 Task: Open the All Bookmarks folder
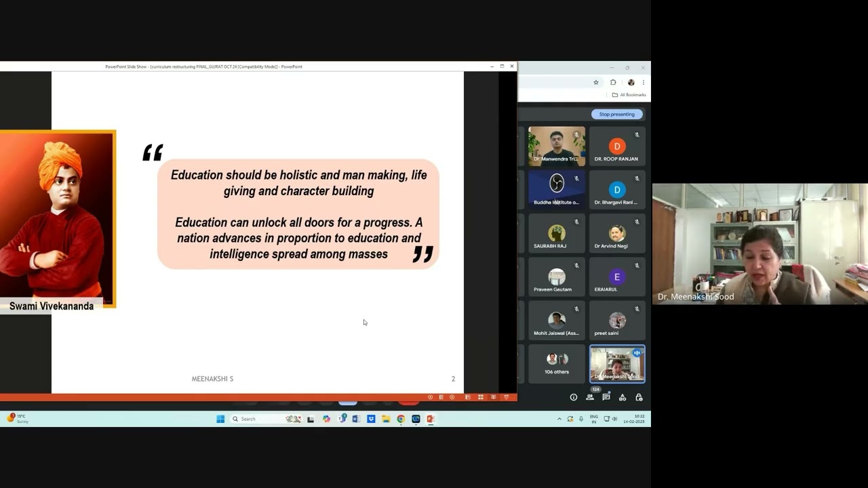(x=629, y=95)
